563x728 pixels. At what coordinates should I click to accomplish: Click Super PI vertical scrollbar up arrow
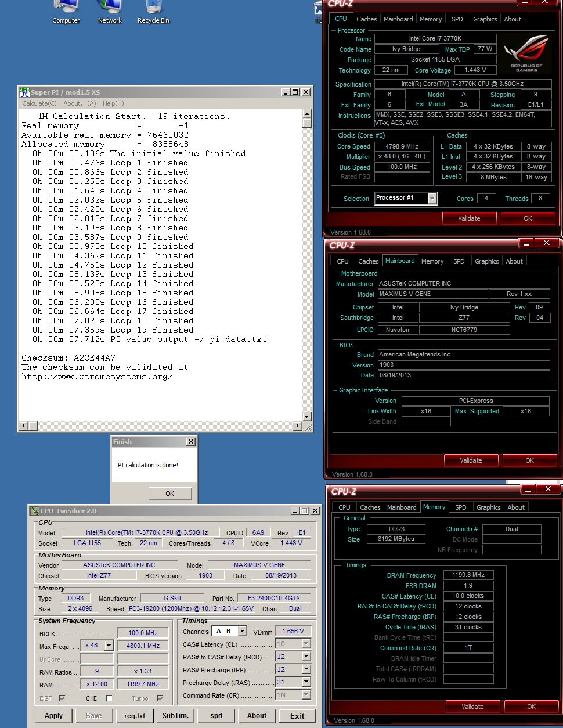307,114
